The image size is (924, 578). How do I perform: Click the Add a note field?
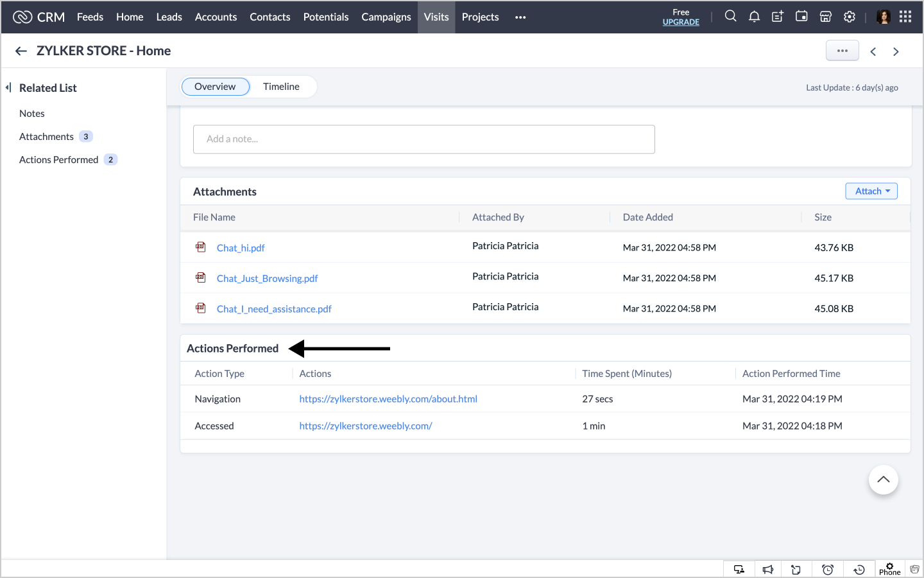[424, 139]
